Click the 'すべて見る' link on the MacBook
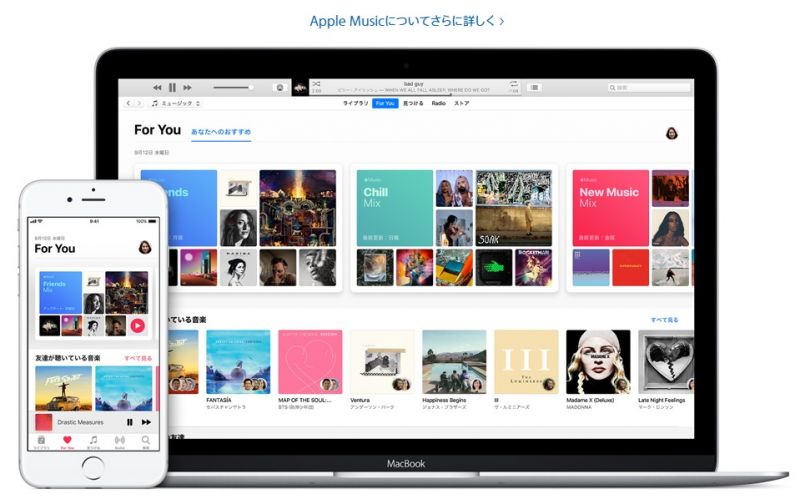Image resolution: width=800 pixels, height=504 pixels. pyautogui.click(x=664, y=320)
